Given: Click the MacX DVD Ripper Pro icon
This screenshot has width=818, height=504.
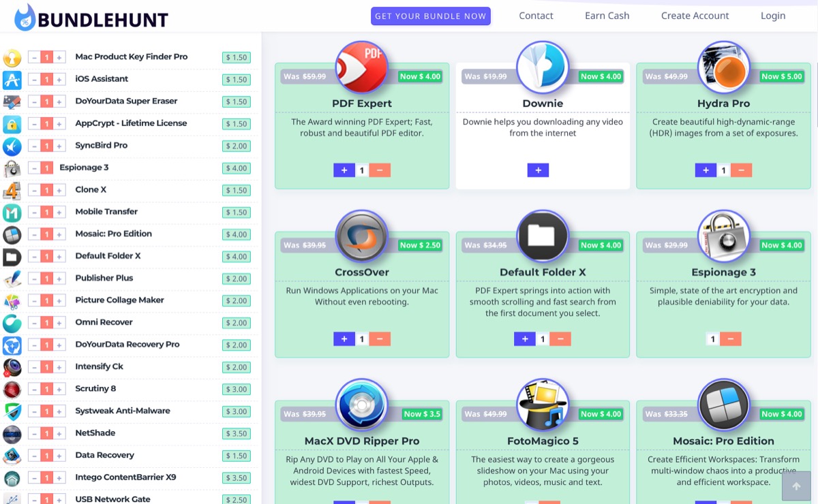Looking at the screenshot, I should coord(362,405).
